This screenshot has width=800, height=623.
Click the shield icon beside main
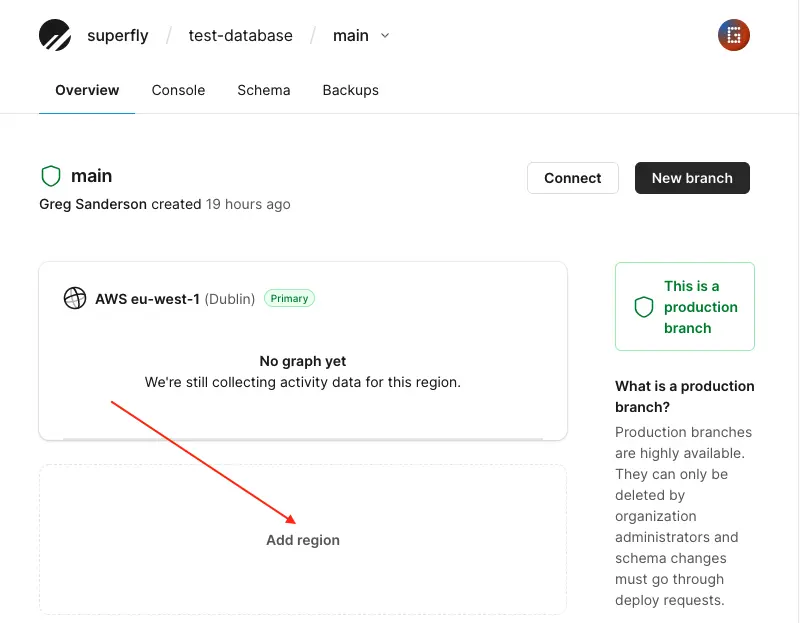51,176
